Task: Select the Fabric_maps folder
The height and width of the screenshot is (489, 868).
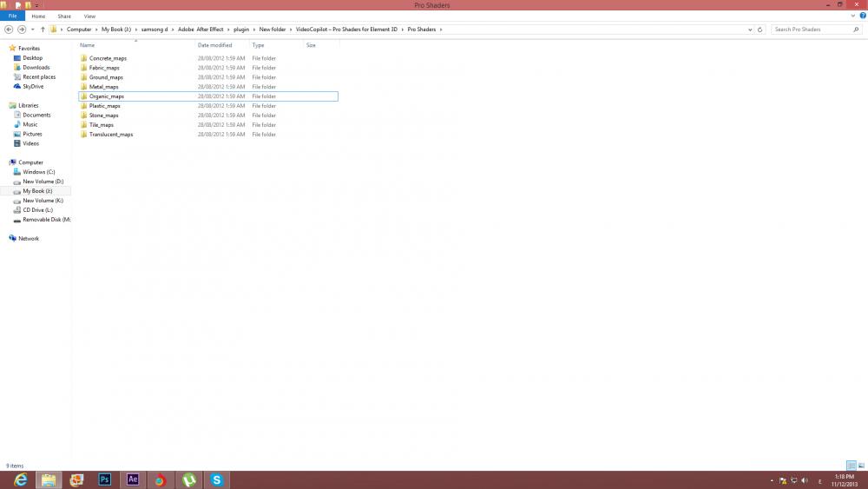Action: 104,68
